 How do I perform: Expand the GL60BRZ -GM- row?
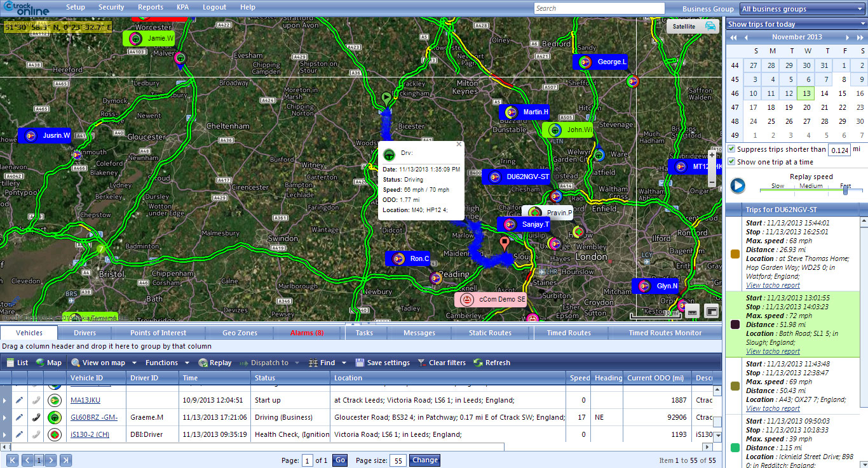pyautogui.click(x=6, y=417)
